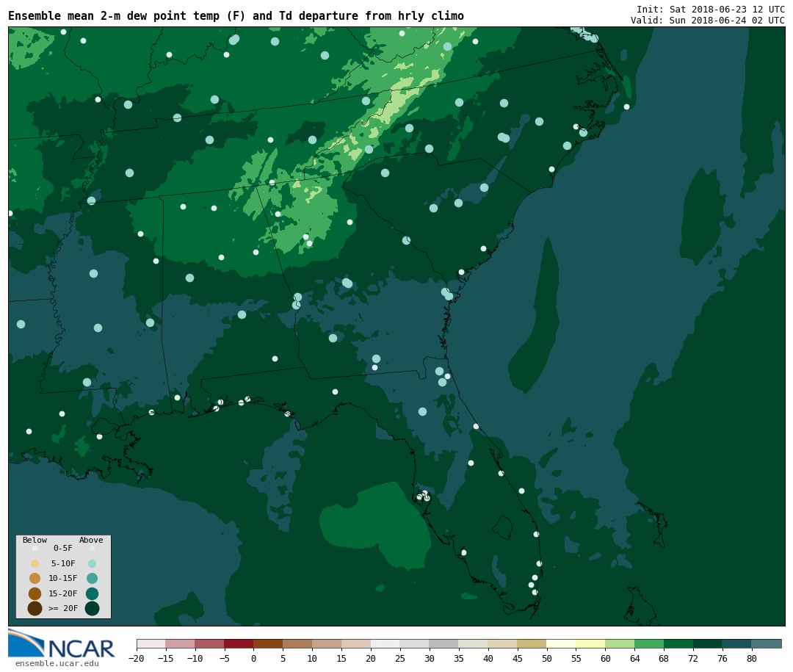Click the '72' color bar label
793x672 pixels.
pyautogui.click(x=693, y=658)
